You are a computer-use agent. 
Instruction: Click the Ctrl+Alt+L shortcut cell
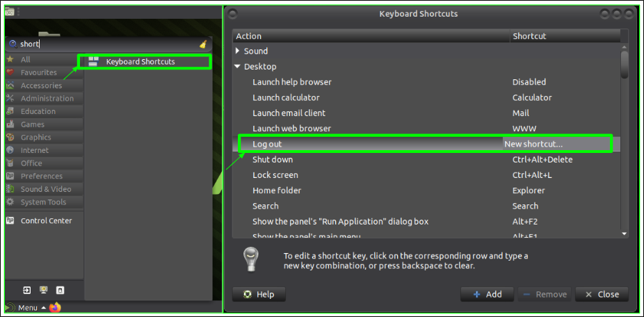click(x=532, y=175)
